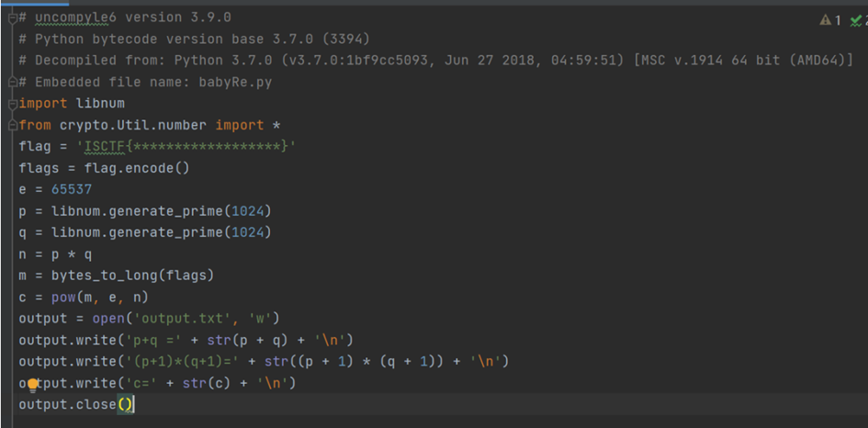Click the 'from' keyword on the crypto line
This screenshot has width=868, height=428.
35,125
